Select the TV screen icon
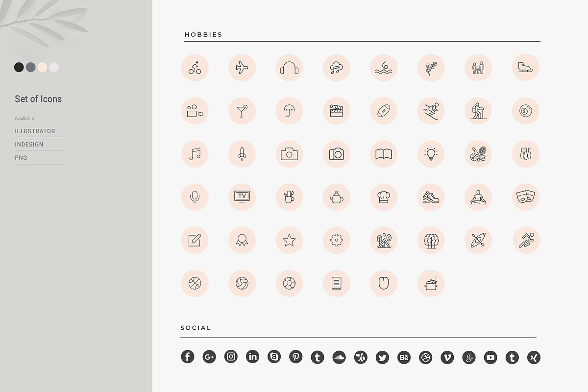 pos(242,197)
